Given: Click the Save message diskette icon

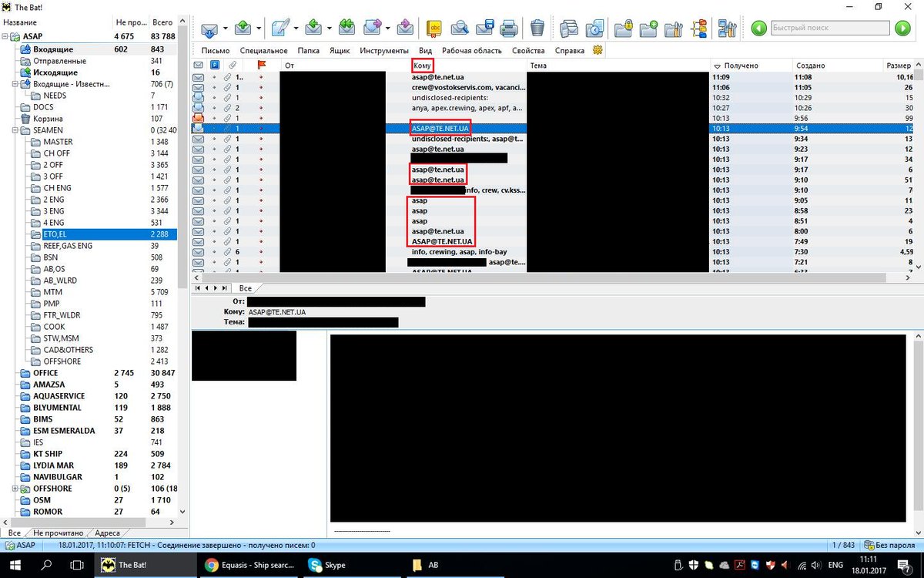Looking at the screenshot, I should coord(484,29).
